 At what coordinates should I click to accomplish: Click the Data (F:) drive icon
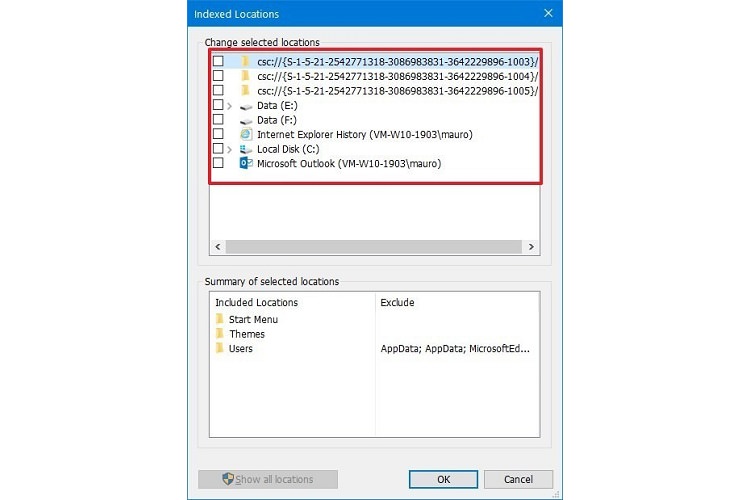[246, 120]
